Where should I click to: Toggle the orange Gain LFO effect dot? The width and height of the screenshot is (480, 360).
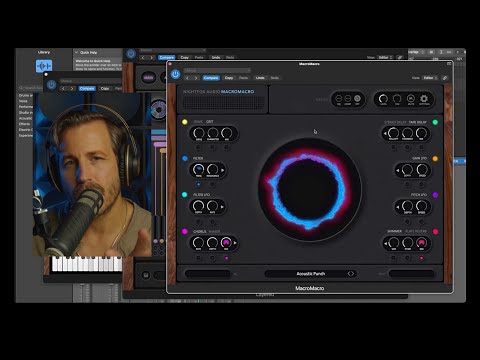click(435, 158)
